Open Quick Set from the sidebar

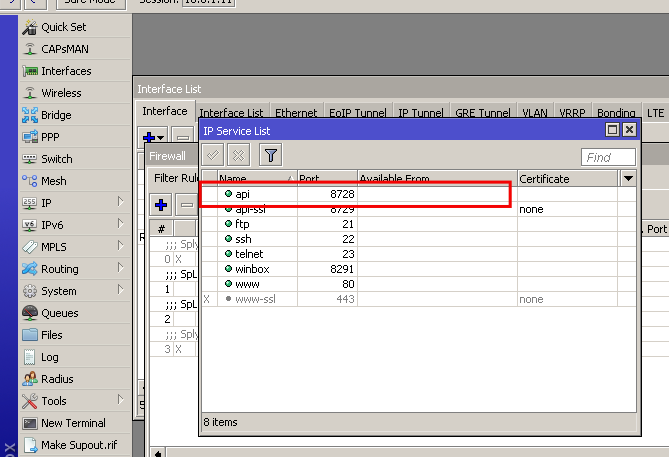coord(75,27)
